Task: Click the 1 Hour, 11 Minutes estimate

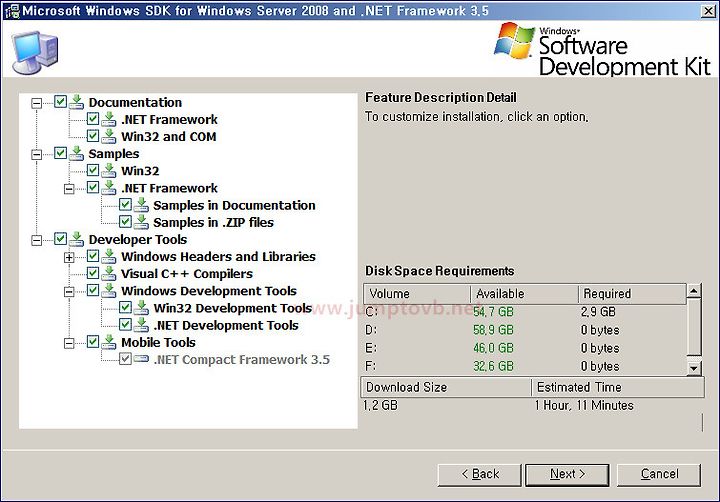Action: pos(584,406)
